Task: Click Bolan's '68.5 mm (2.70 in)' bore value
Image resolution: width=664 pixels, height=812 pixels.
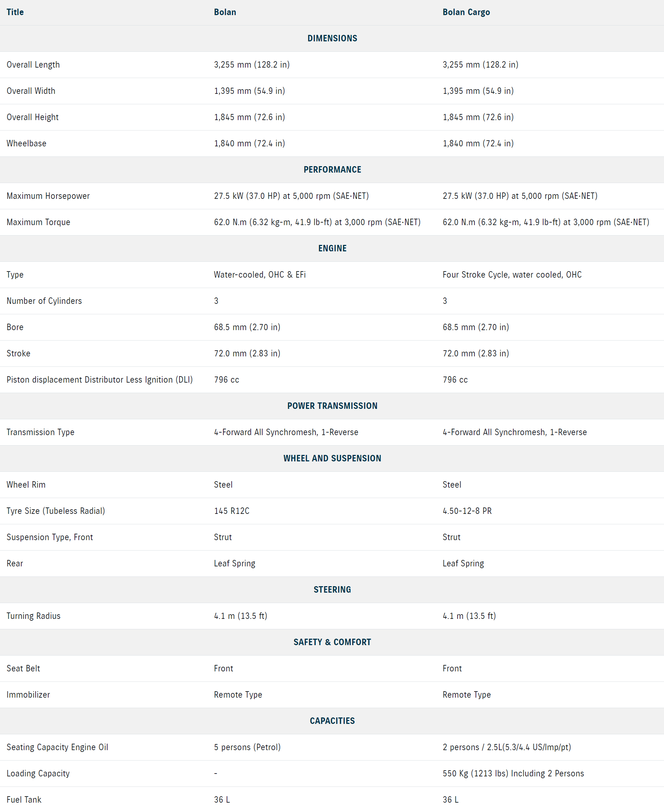Action: coord(247,327)
